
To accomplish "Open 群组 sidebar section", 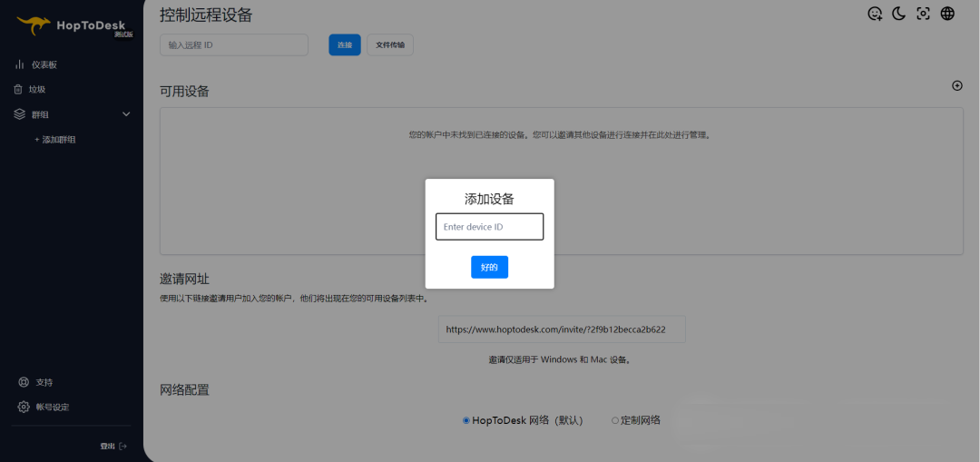I will 40,114.
